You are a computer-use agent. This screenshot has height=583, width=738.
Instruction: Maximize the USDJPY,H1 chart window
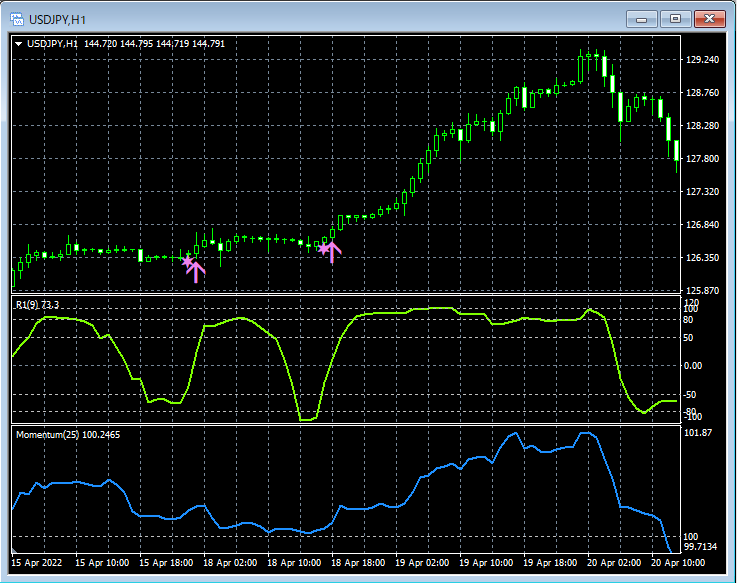pos(675,18)
